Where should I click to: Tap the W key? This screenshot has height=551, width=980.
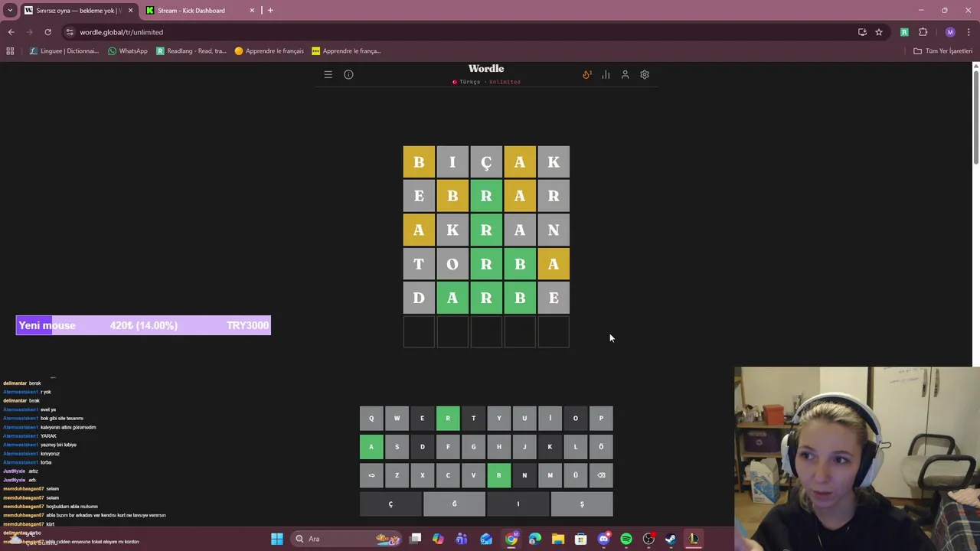click(x=397, y=418)
